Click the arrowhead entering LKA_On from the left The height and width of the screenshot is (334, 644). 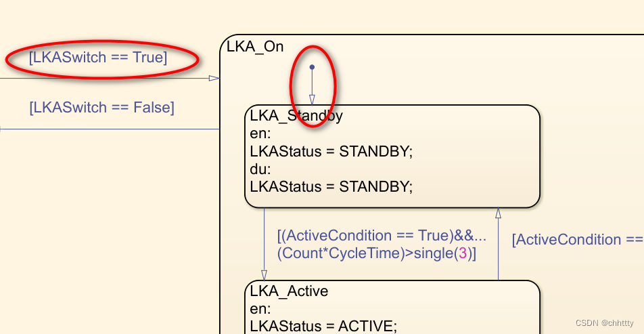click(x=214, y=79)
